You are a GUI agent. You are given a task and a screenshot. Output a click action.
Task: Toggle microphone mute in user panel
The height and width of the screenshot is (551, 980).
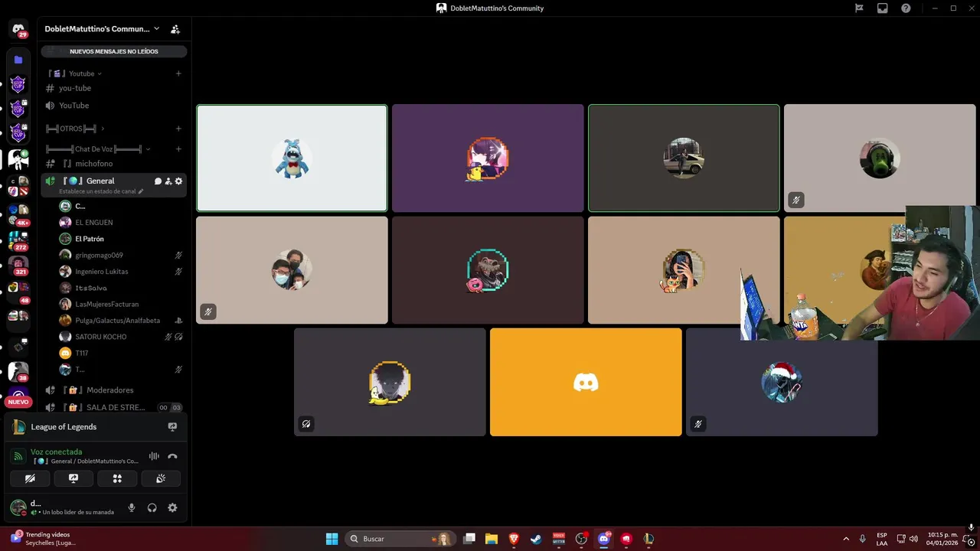pyautogui.click(x=132, y=507)
